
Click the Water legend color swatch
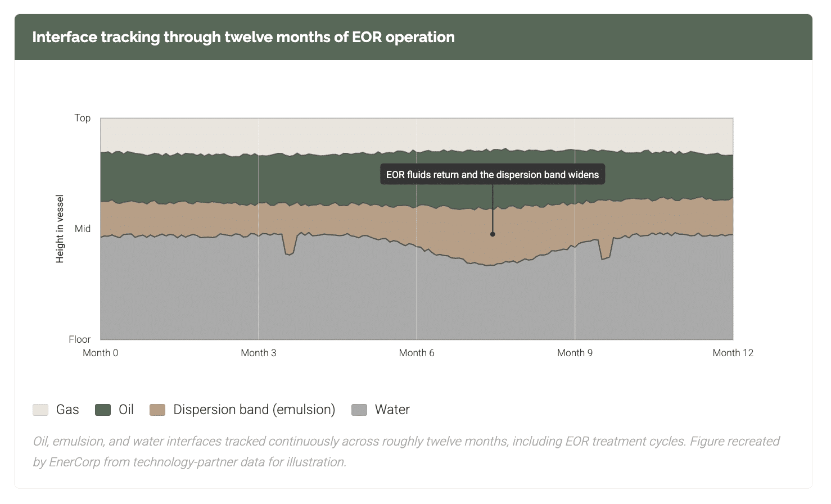coord(359,410)
